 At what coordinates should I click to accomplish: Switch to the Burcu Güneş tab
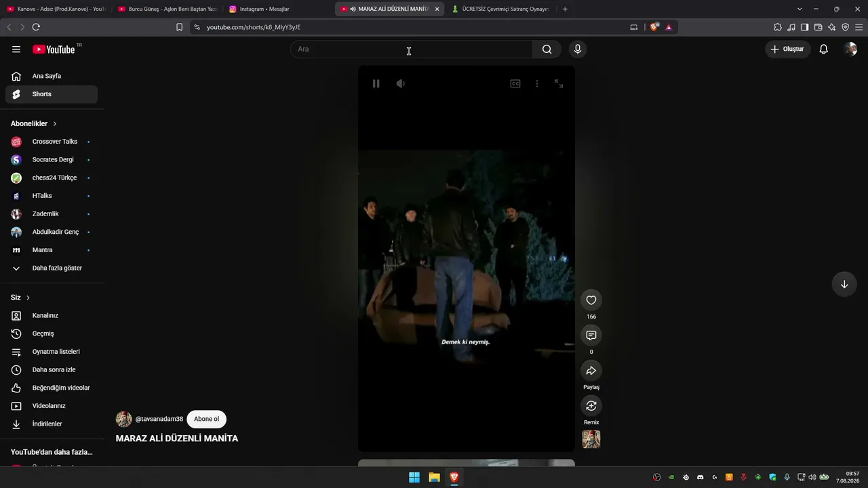167,9
